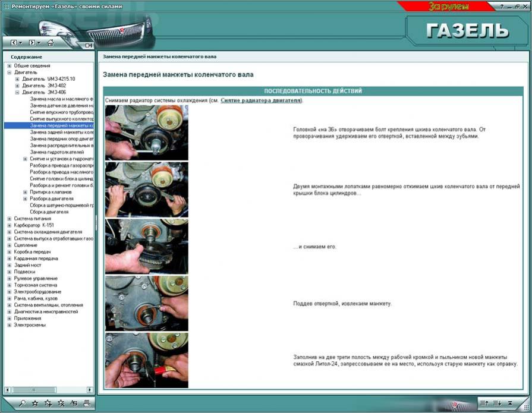
Task: Open Снятие впускного трубопровода topic
Action: [61, 112]
